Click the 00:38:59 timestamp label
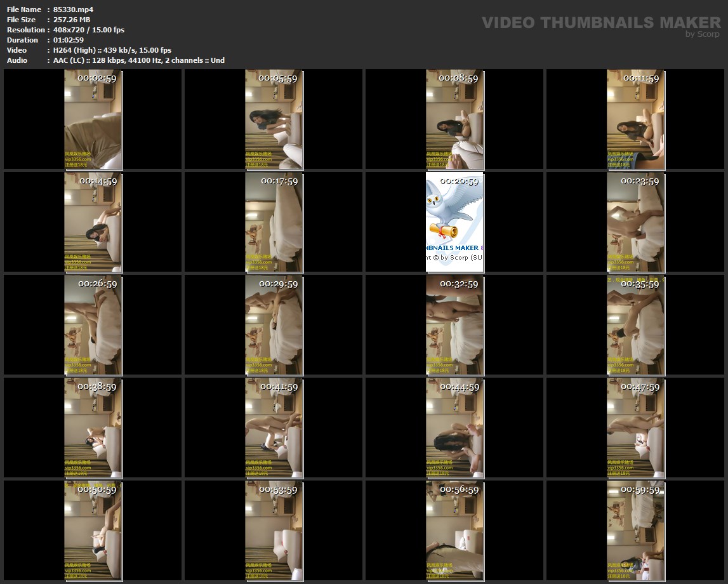728x584 pixels. point(97,387)
